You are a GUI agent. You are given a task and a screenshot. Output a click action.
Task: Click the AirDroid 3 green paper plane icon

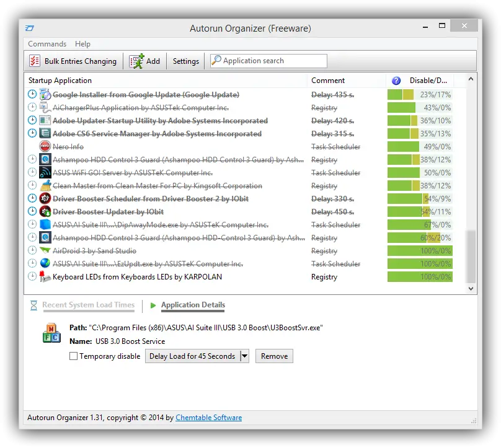(x=45, y=250)
